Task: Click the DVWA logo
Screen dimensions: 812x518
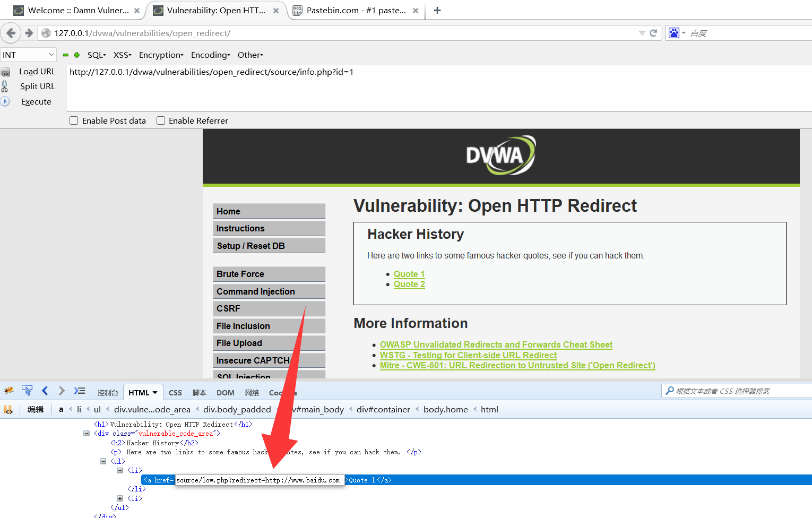Action: click(500, 156)
